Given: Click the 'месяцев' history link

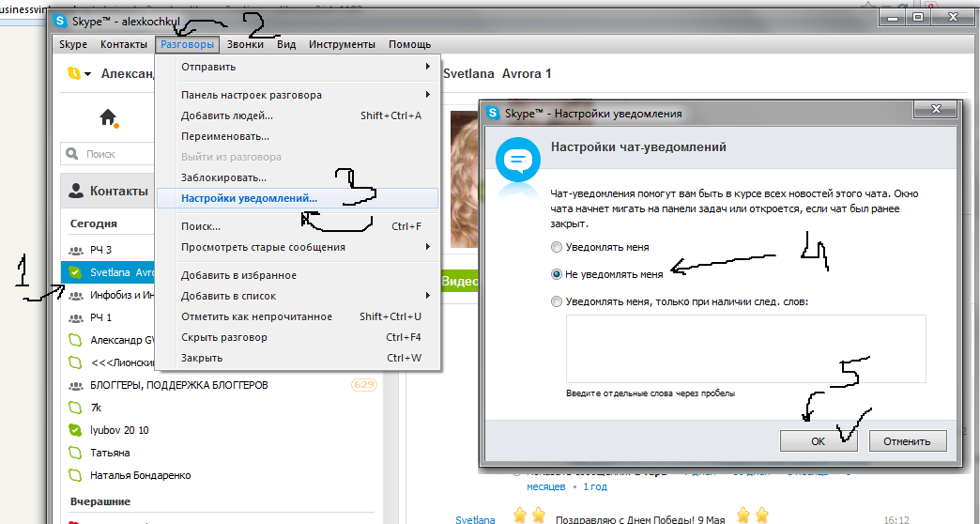Looking at the screenshot, I should 545,486.
